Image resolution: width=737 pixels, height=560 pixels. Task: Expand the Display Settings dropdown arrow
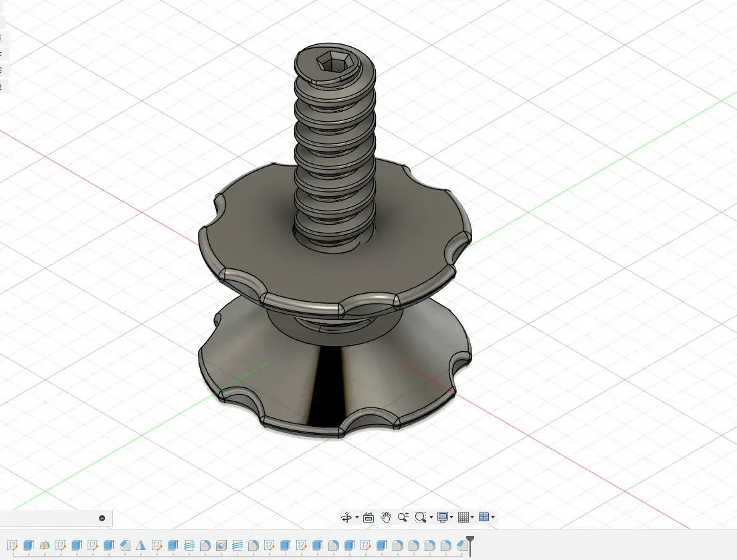point(451,517)
